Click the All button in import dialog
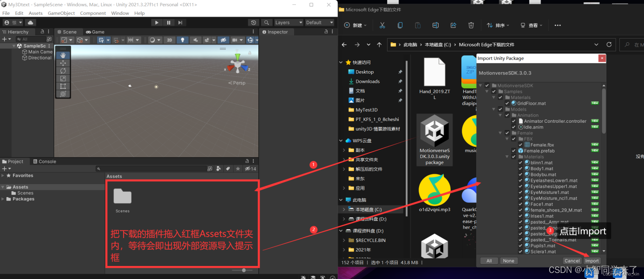This screenshot has width=644, height=279. pyautogui.click(x=489, y=261)
